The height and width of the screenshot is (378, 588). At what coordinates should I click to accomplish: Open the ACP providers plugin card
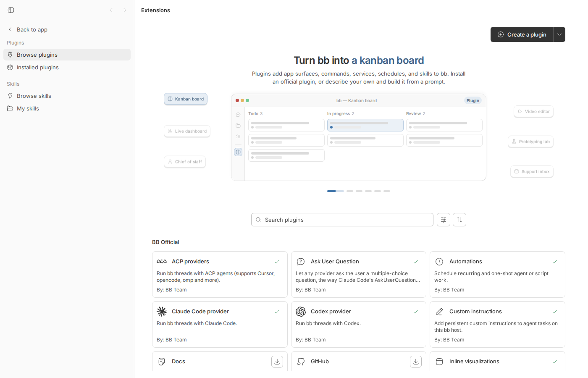point(220,274)
